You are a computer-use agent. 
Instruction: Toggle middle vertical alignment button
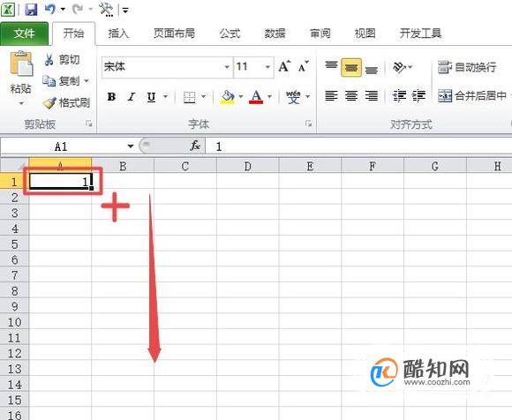tap(351, 68)
